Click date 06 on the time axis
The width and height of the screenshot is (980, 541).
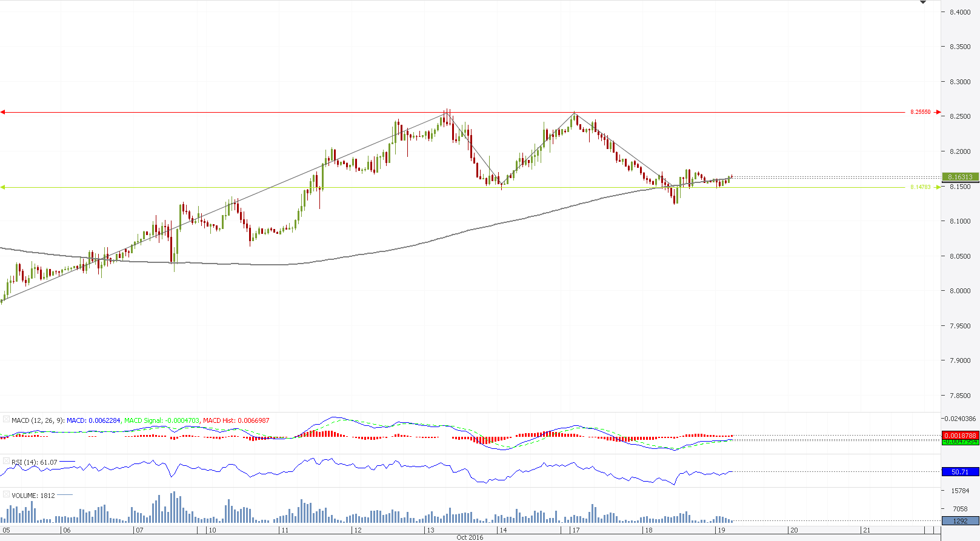[x=67, y=530]
